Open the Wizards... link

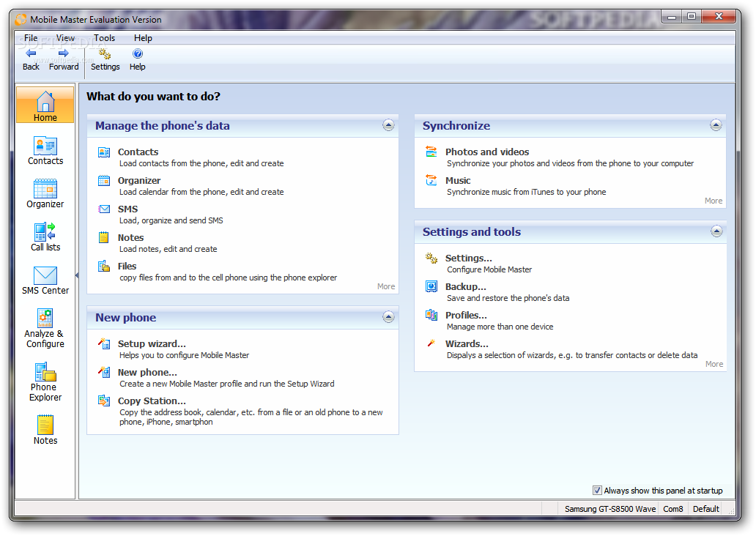467,343
